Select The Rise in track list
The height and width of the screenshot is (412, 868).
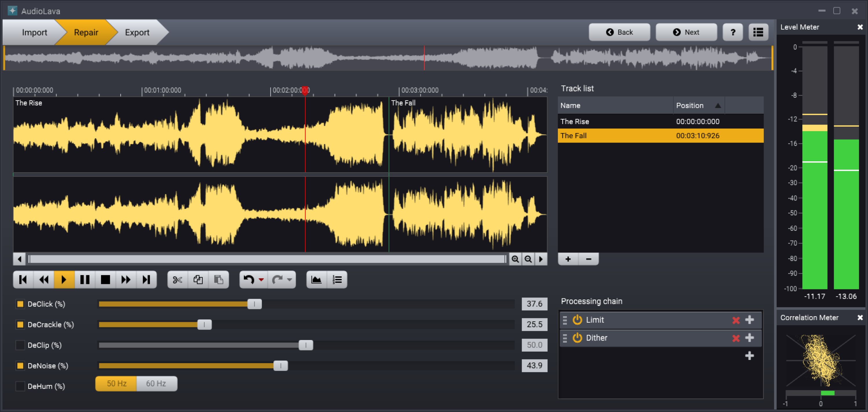(x=575, y=121)
